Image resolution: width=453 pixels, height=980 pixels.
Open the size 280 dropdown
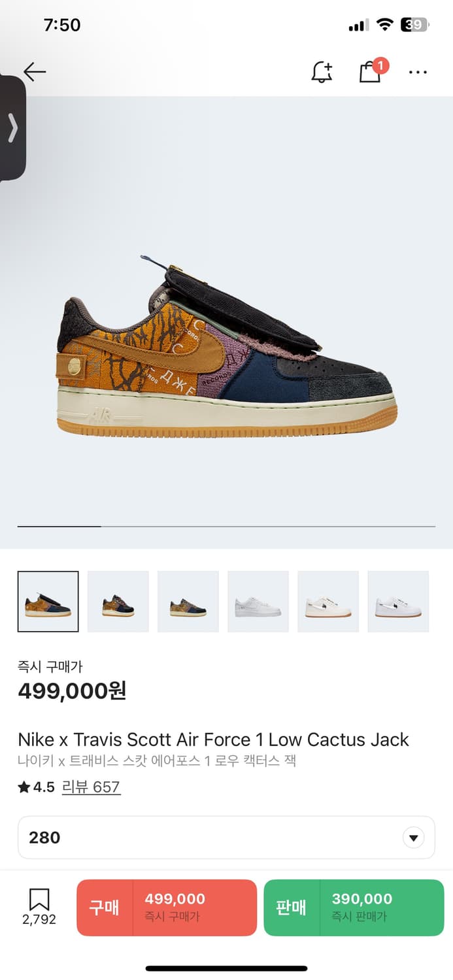tap(226, 838)
